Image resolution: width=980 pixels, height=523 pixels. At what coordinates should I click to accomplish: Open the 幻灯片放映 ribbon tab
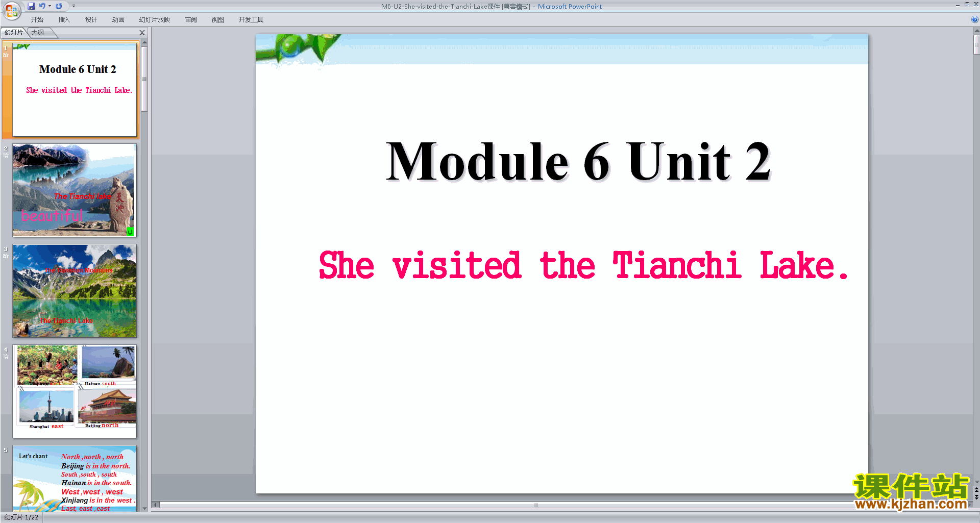point(155,20)
